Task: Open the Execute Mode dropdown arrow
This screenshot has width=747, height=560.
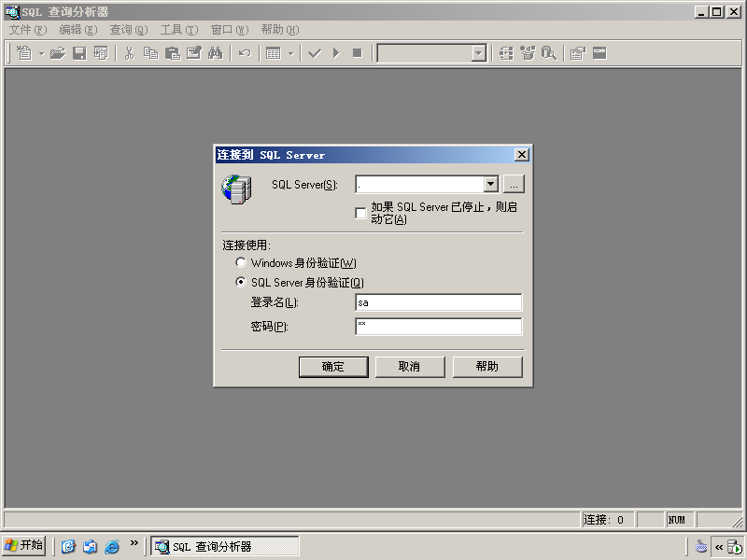Action: (290, 53)
